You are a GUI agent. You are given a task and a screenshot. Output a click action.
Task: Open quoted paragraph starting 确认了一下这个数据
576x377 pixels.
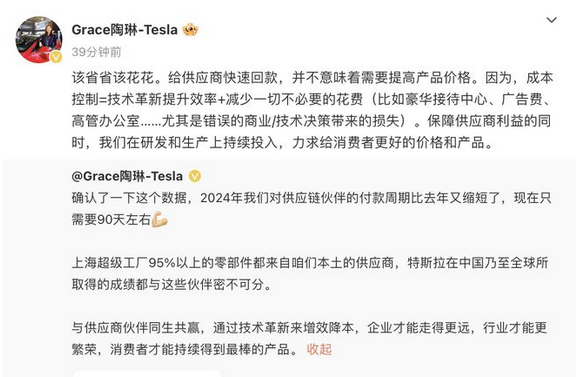point(312,209)
